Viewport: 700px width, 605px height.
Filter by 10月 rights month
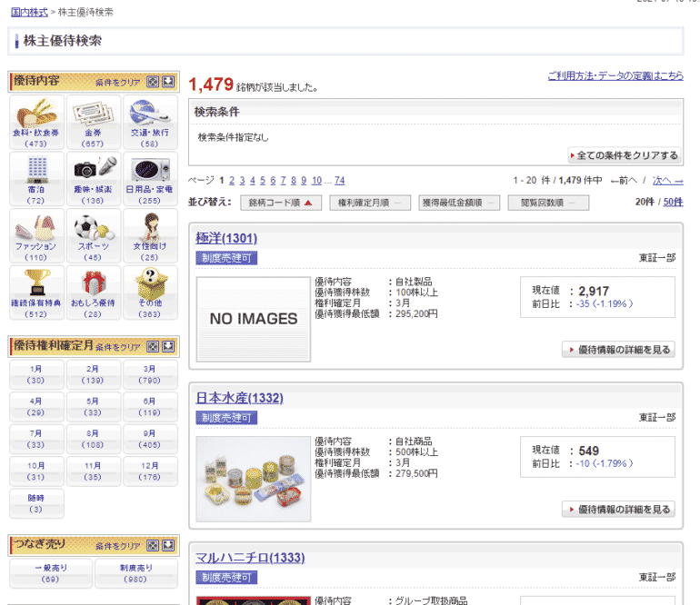pyautogui.click(x=36, y=471)
